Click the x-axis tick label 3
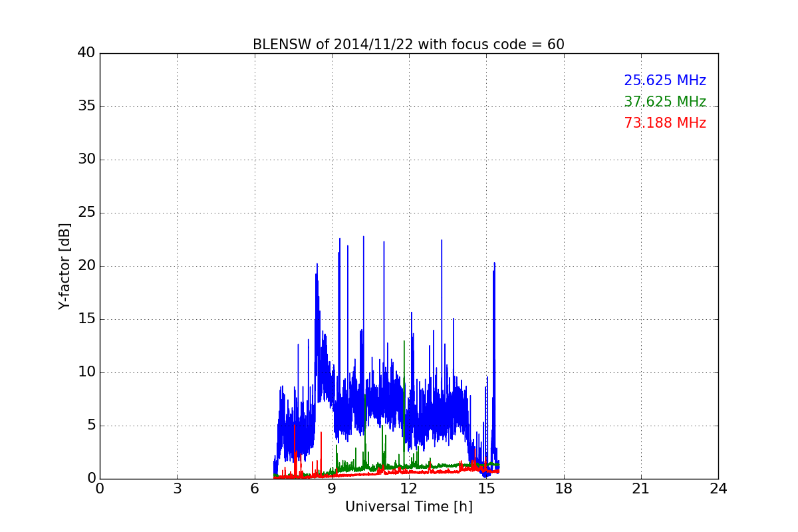Image resolution: width=798 pixels, height=532 pixels. (177, 489)
